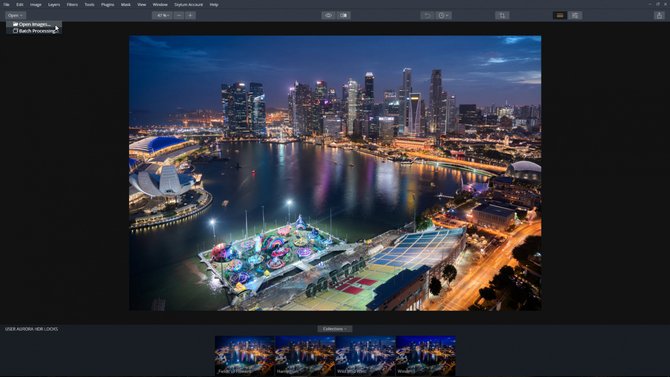Click the main cityscape photo canvas
670x377 pixels.
pyautogui.click(x=335, y=173)
